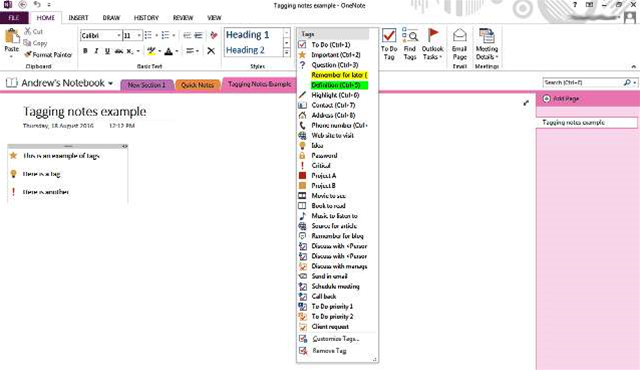Select the To Do priority 1 tag
This screenshot has height=370, width=640.
click(333, 306)
